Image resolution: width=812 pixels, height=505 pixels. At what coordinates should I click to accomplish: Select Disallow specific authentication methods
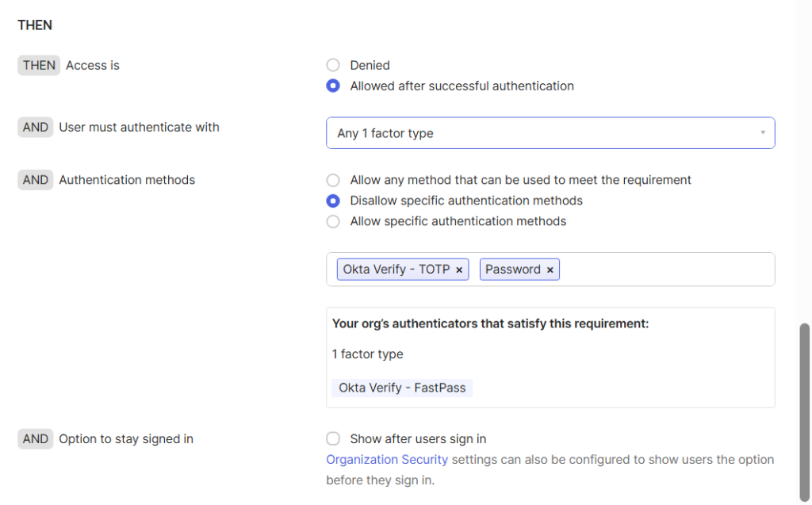333,201
